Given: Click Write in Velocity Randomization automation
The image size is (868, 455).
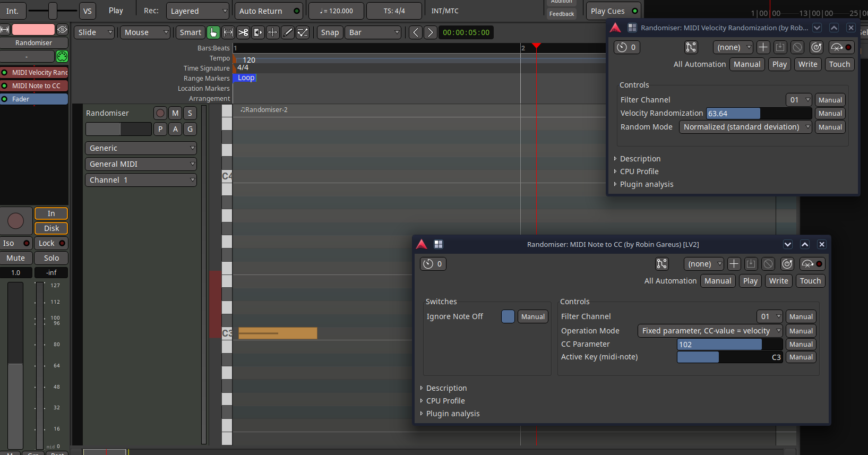Looking at the screenshot, I should click(x=807, y=64).
